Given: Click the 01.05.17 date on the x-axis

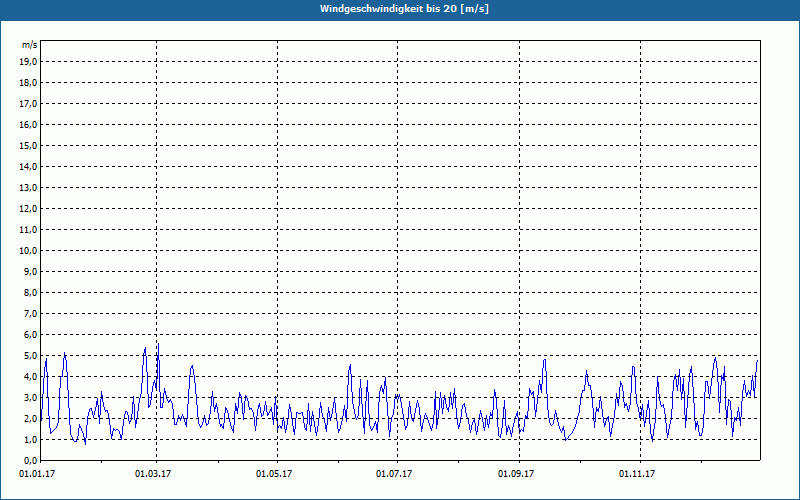Looking at the screenshot, I should click(274, 473).
